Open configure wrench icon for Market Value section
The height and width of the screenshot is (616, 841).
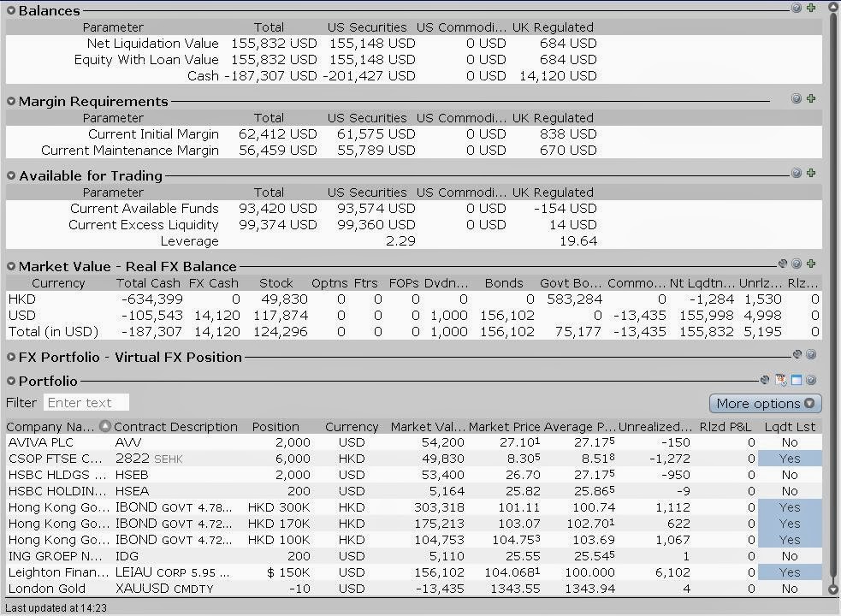[783, 264]
